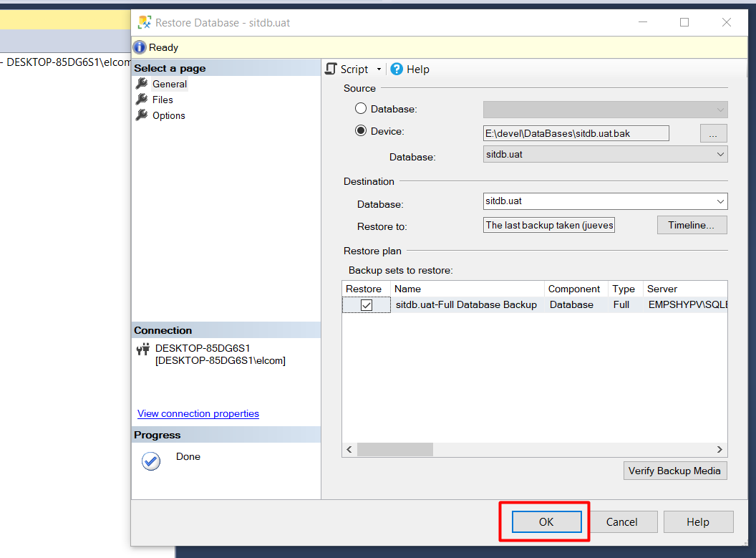Open View connection properties link
The image size is (756, 558).
coord(198,413)
